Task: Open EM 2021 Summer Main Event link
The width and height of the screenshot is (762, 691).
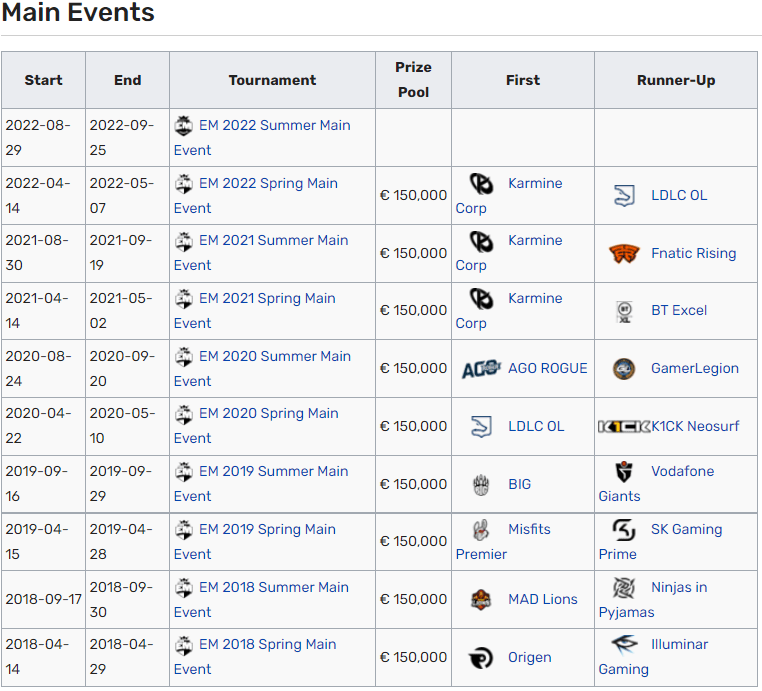Action: 261,253
